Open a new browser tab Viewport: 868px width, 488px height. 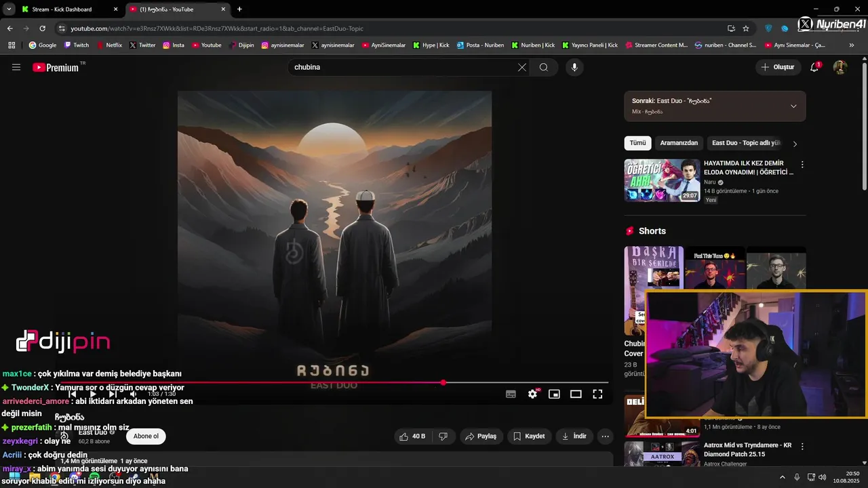coord(239,9)
